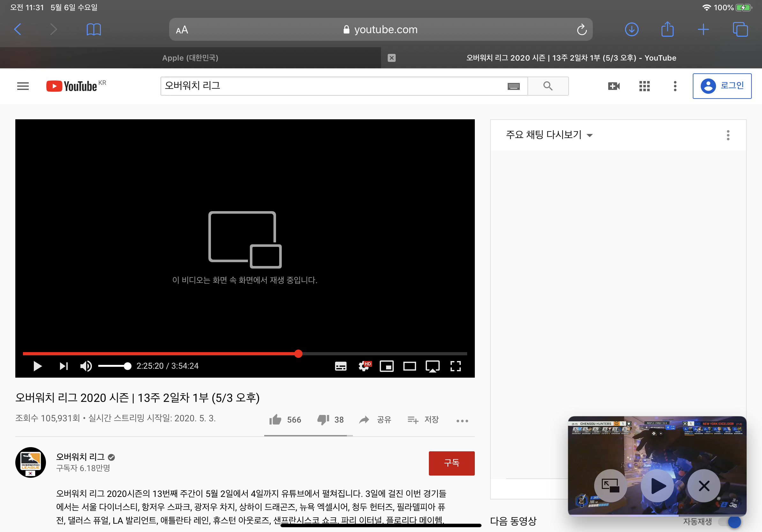Click the 2:25:20 / 3:54:24 time display
The height and width of the screenshot is (532, 762).
(168, 366)
